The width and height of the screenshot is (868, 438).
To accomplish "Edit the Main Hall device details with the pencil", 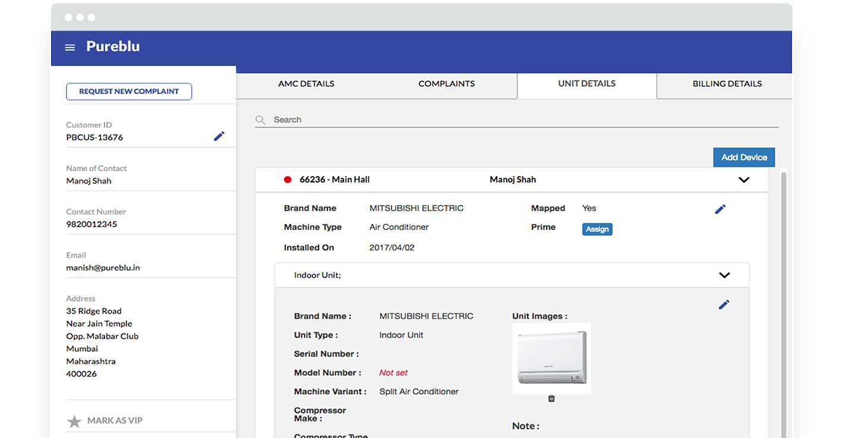I will (720, 209).
